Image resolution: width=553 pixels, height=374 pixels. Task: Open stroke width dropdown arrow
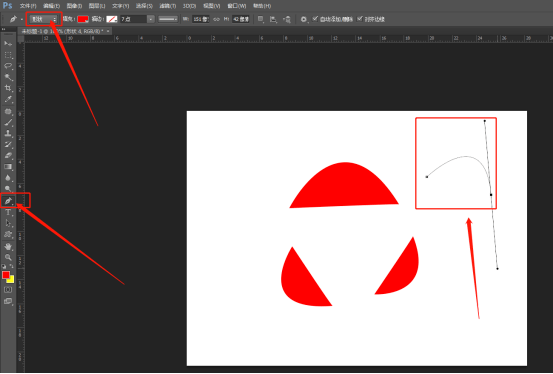coord(151,19)
